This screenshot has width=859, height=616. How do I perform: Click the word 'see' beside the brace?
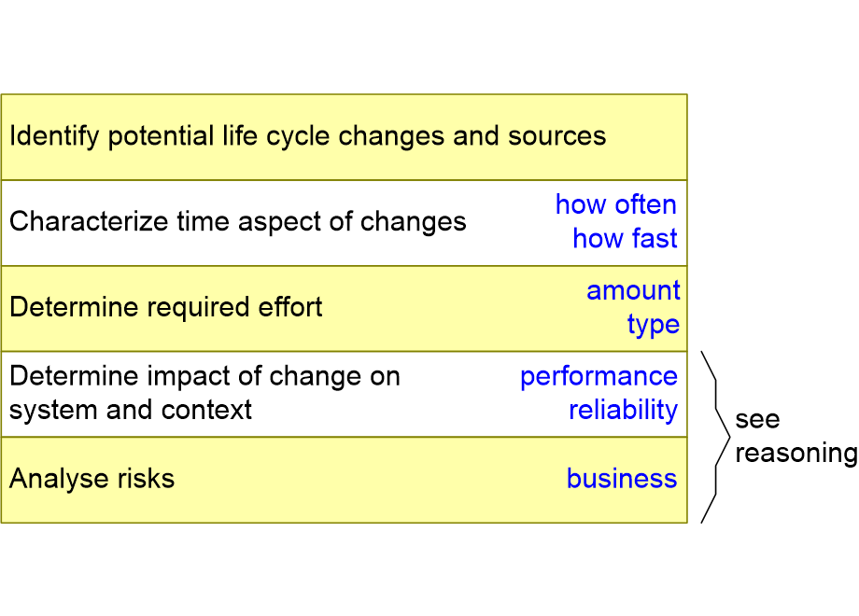click(757, 420)
